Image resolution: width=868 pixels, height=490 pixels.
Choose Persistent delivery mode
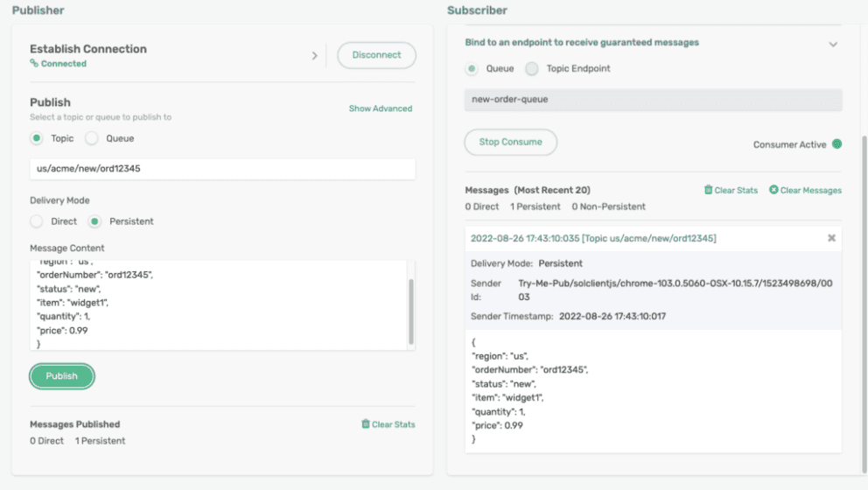coord(94,221)
